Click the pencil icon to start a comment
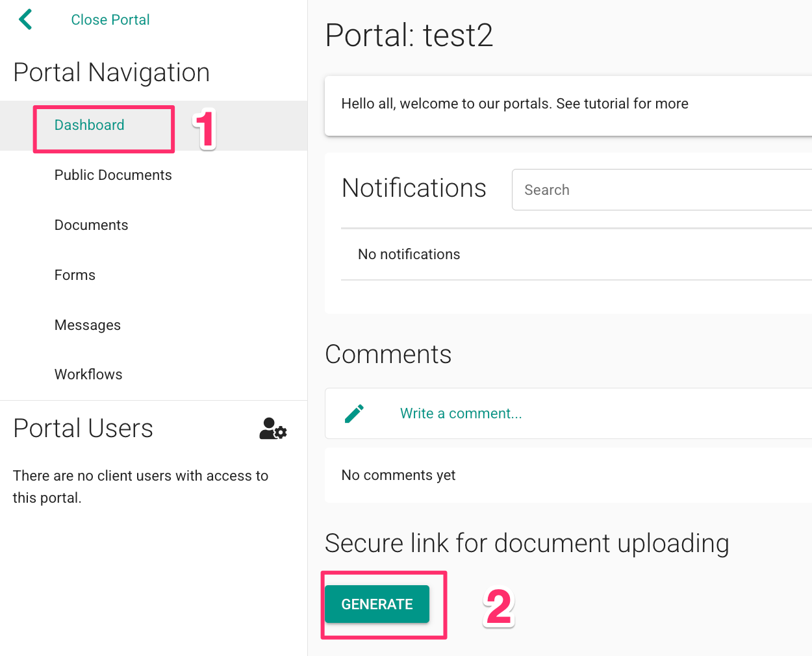The image size is (812, 656). (355, 412)
